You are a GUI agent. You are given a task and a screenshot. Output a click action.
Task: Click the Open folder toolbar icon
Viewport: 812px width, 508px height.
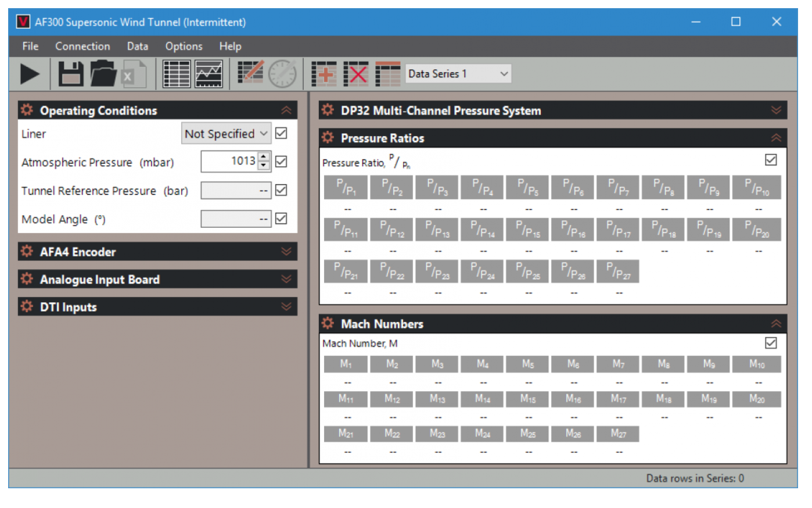(103, 74)
